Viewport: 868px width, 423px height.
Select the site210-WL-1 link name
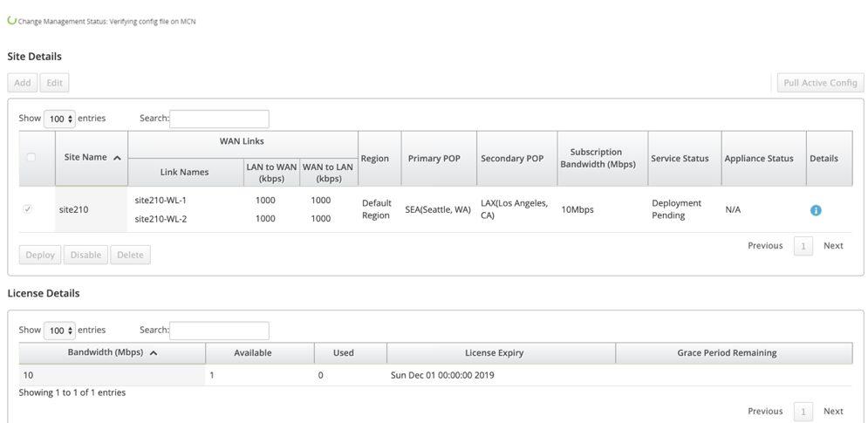click(x=161, y=201)
